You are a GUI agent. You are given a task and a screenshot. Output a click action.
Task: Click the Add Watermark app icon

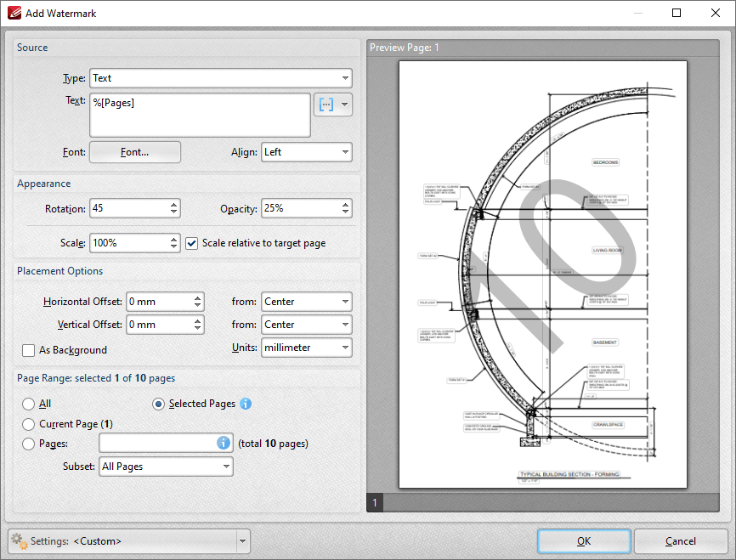[x=14, y=13]
